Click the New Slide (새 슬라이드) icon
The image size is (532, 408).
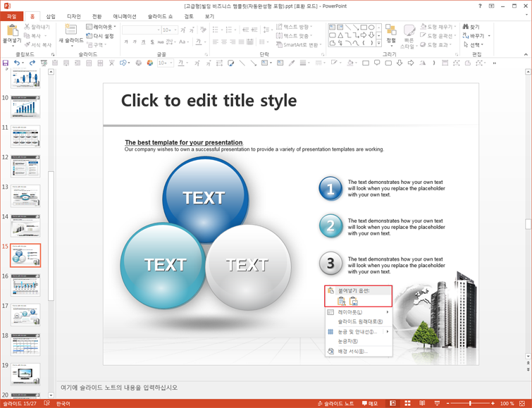coord(71,30)
